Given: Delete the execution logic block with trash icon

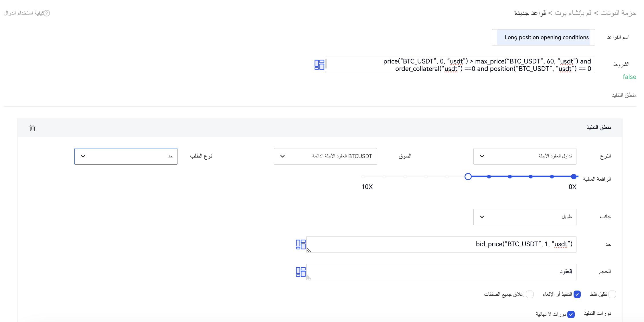Looking at the screenshot, I should 32,128.
